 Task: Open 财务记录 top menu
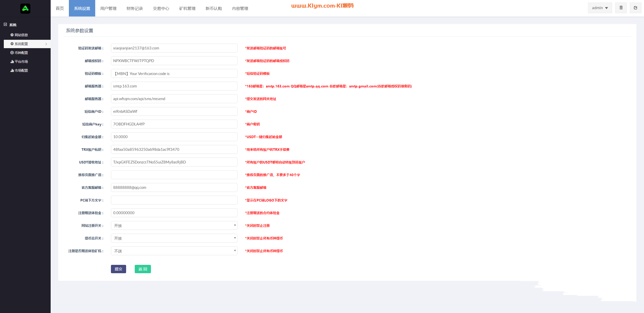(x=134, y=8)
